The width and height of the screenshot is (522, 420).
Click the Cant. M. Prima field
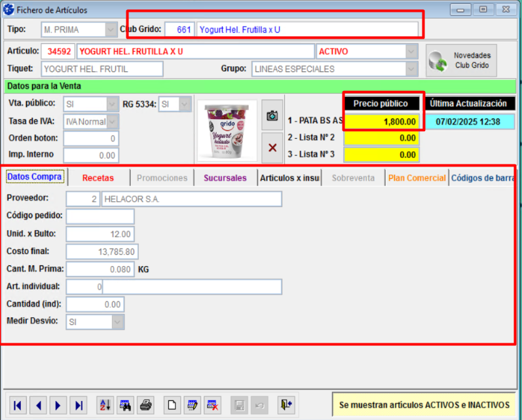pos(100,269)
